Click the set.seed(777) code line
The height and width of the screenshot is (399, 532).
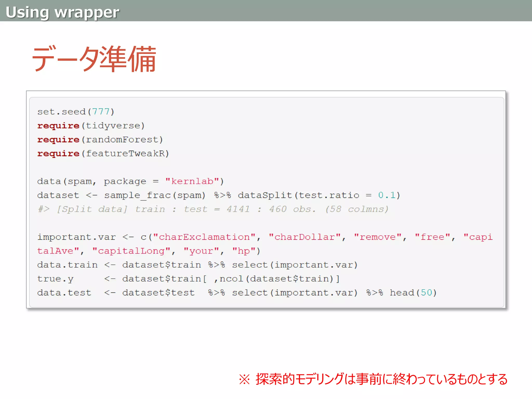tap(76, 112)
